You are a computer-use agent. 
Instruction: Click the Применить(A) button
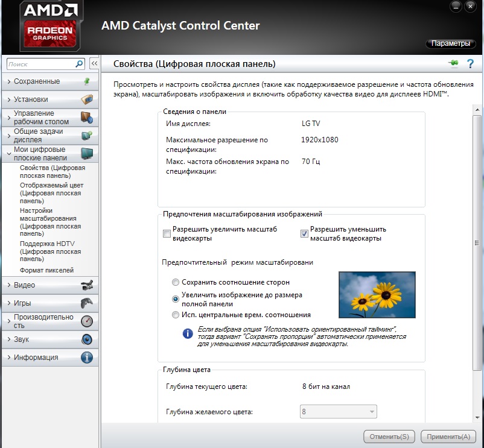448,437
